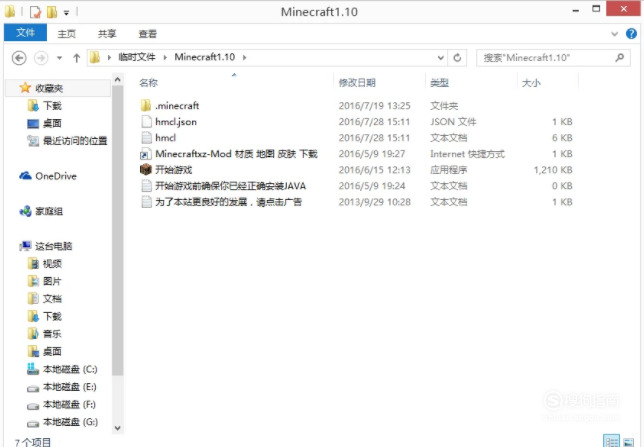Image resolution: width=644 pixels, height=447 pixels.
Task: Click the window folder icon in the title bar
Action: [x=10, y=12]
